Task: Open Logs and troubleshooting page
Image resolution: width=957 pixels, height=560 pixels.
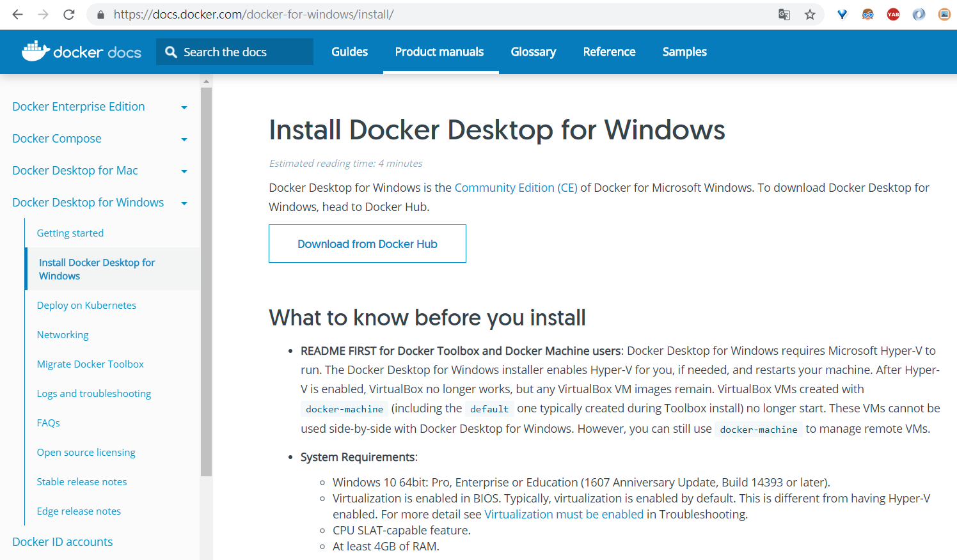Action: pos(94,393)
